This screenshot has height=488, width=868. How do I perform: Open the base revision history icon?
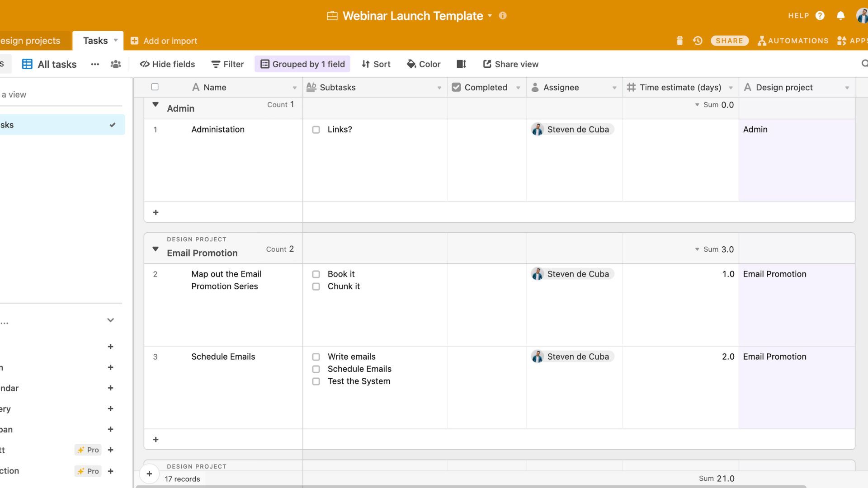click(698, 41)
